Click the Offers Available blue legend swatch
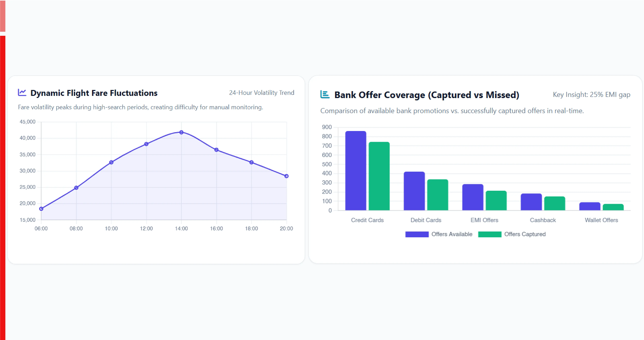644x340 pixels. pyautogui.click(x=417, y=234)
